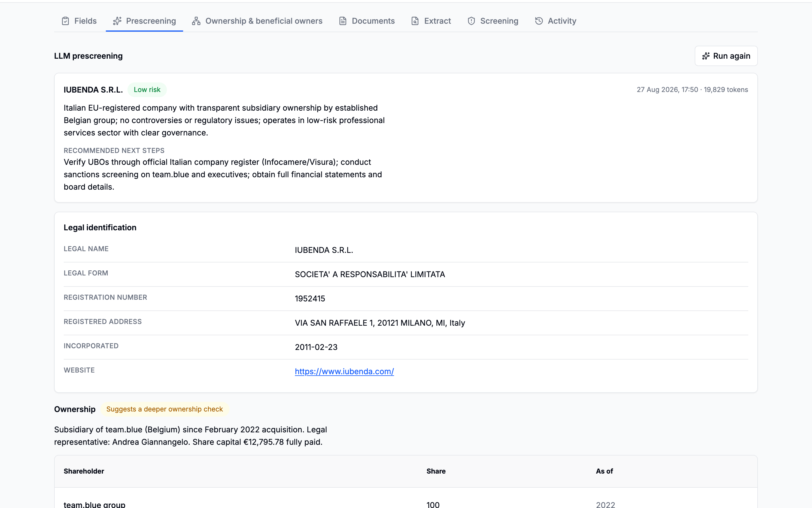This screenshot has height=508, width=812.
Task: Click the Share column header
Action: point(436,471)
